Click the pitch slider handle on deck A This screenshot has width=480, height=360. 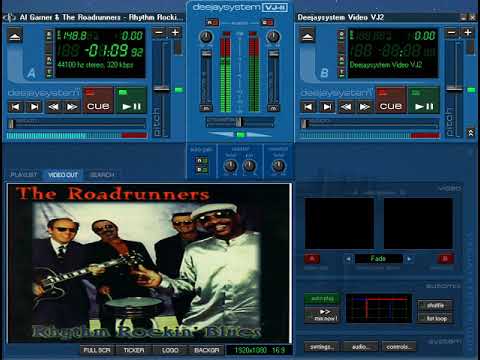pos(162,88)
